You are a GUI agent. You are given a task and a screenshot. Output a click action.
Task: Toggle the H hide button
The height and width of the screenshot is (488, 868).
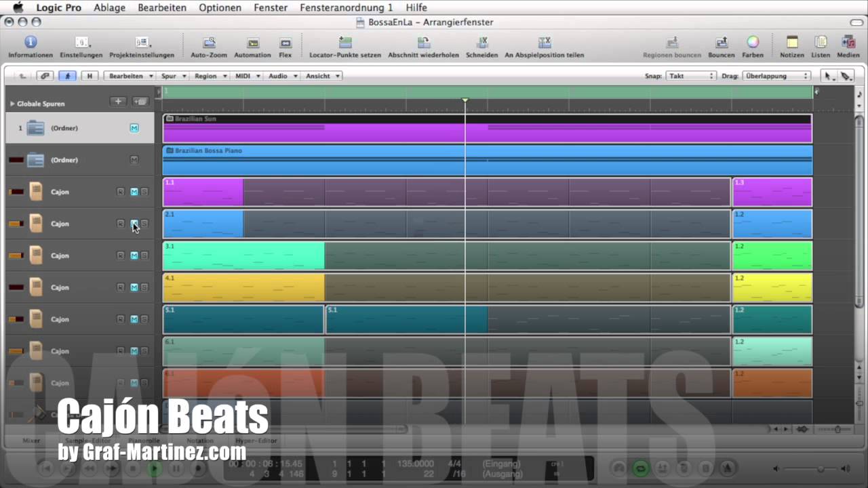click(x=90, y=76)
